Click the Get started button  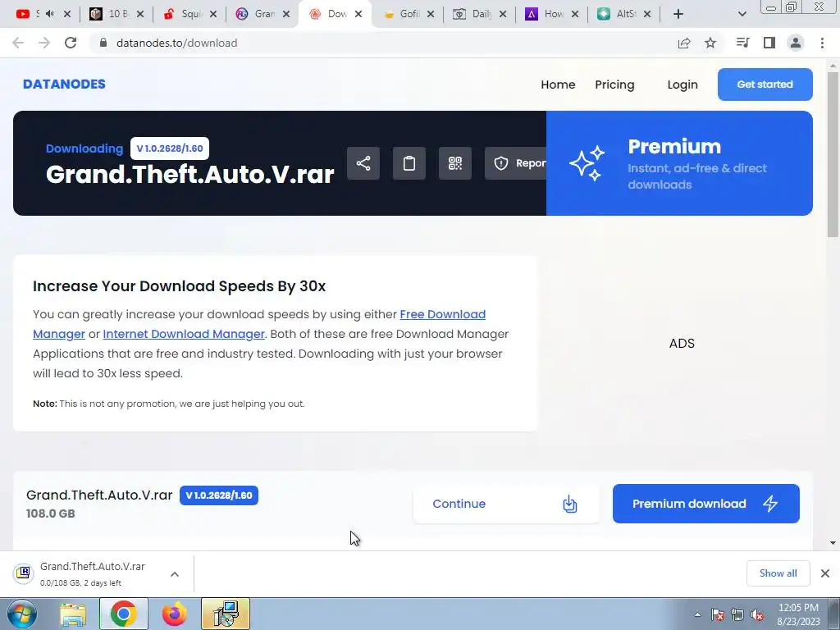pos(765,84)
